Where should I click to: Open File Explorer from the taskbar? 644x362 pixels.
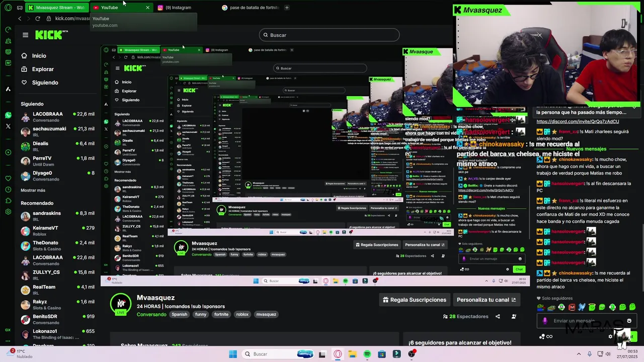[x=352, y=354]
